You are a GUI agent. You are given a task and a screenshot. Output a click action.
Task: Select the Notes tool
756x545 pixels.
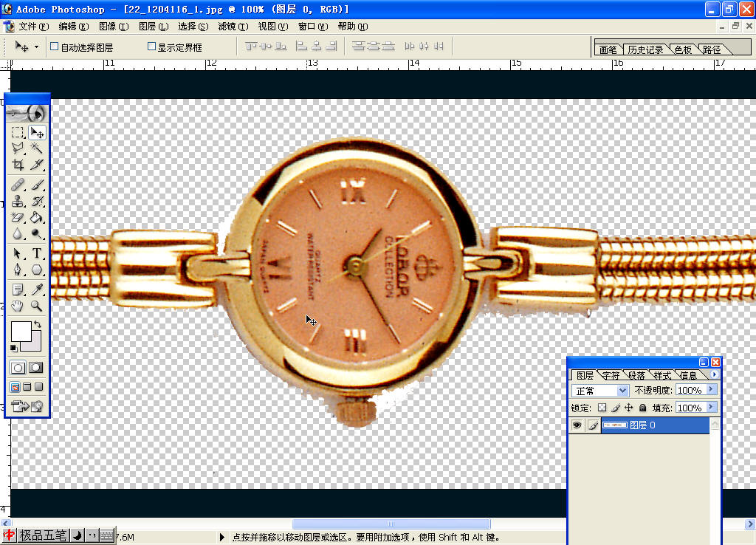click(x=18, y=289)
